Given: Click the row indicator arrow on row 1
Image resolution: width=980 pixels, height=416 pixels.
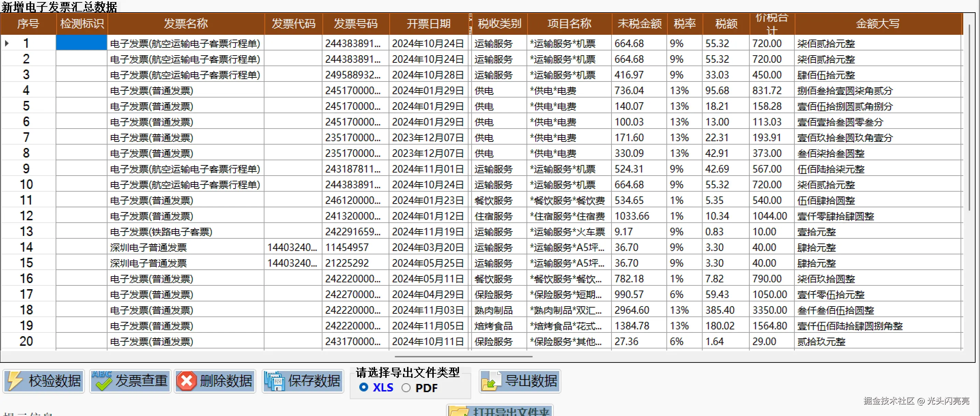Looking at the screenshot, I should pos(7,43).
